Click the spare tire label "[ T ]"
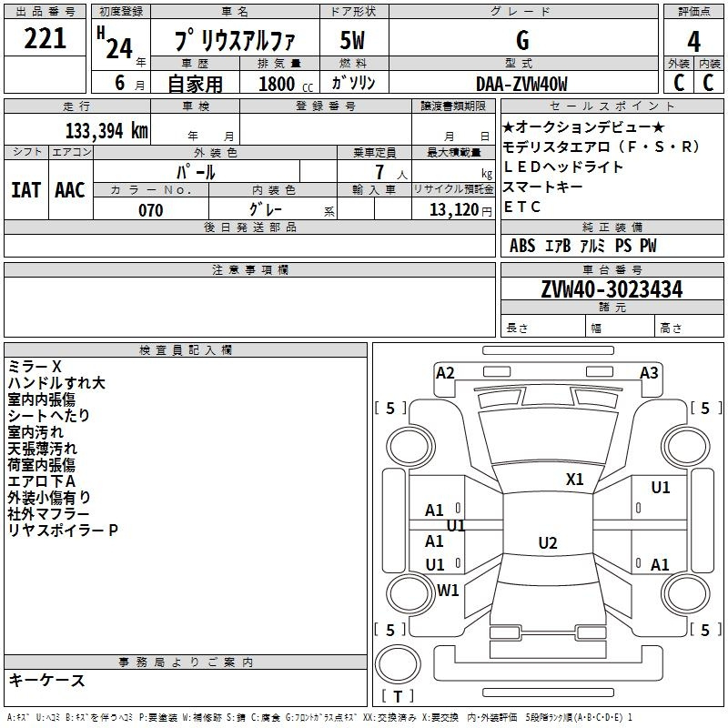Screen dimensions: 728x728 [398, 696]
